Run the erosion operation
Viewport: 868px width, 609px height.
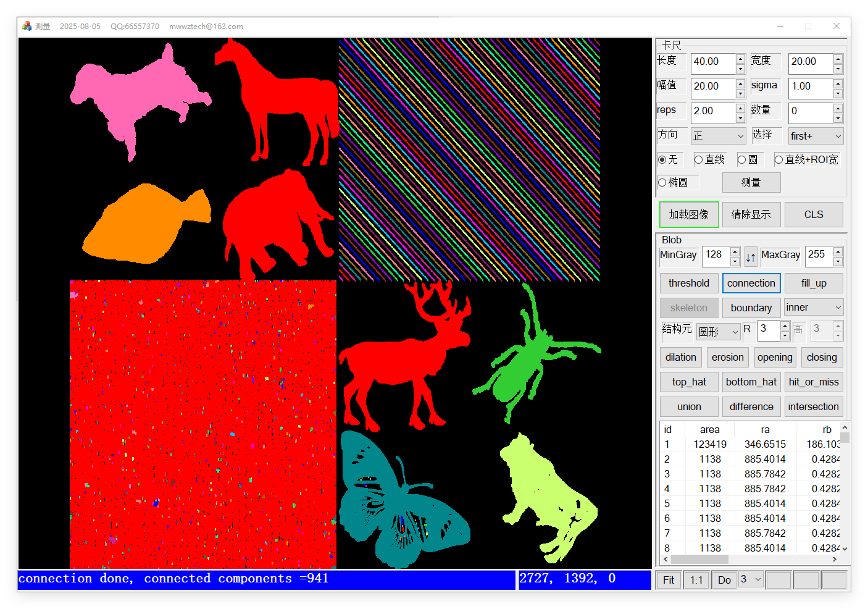727,358
